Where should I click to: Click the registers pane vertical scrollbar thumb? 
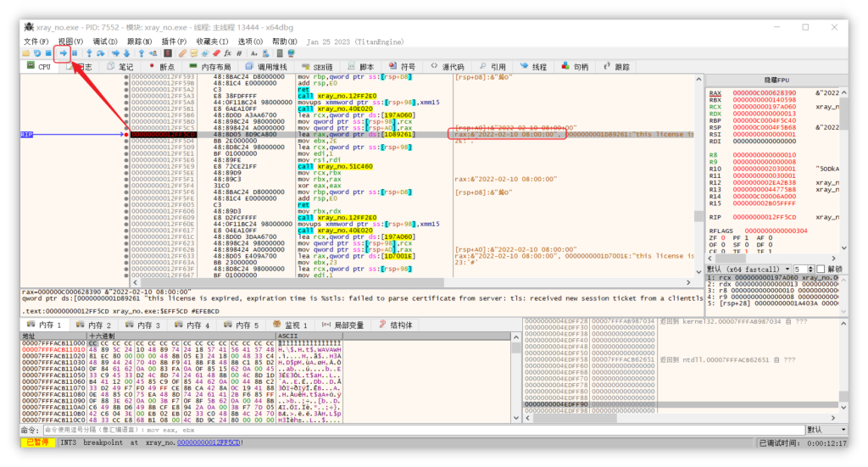click(843, 112)
